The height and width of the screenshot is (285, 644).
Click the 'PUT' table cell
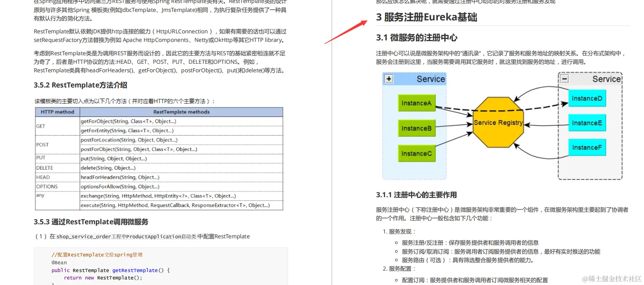(57, 158)
